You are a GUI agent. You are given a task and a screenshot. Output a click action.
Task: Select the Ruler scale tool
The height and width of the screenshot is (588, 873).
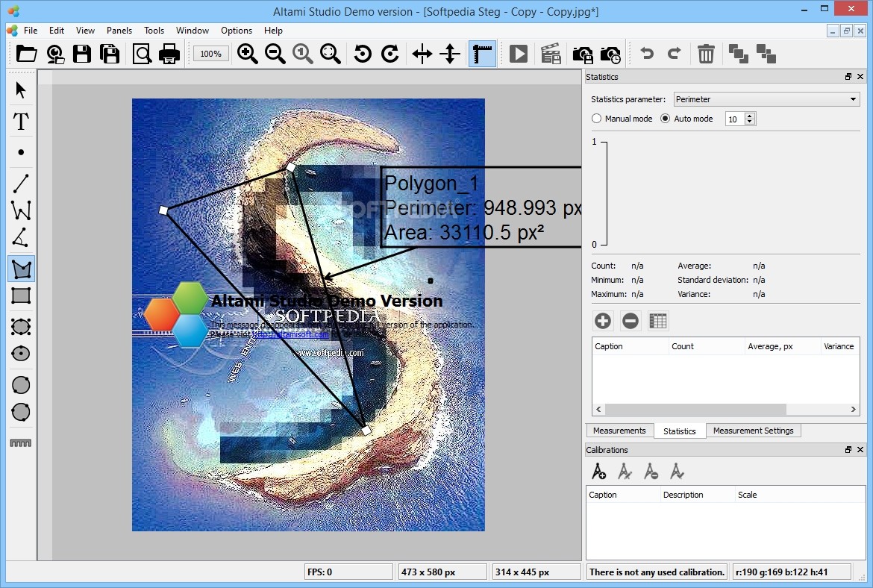[x=21, y=443]
